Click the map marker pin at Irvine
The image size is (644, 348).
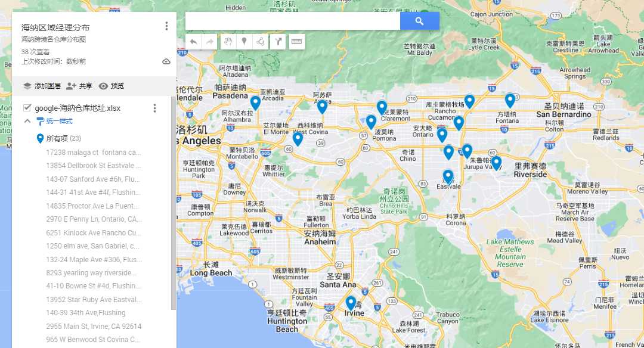pyautogui.click(x=351, y=303)
